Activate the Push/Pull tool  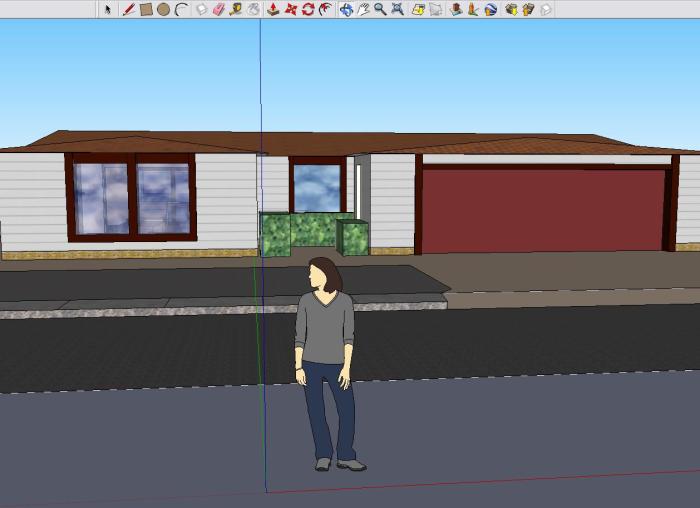(273, 9)
